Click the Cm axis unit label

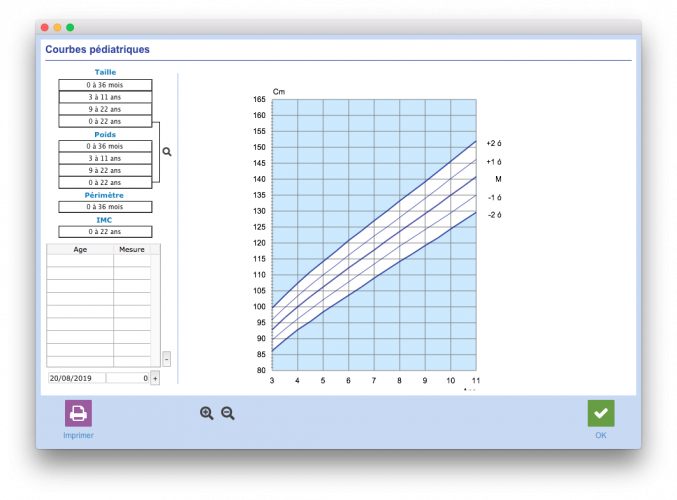279,92
